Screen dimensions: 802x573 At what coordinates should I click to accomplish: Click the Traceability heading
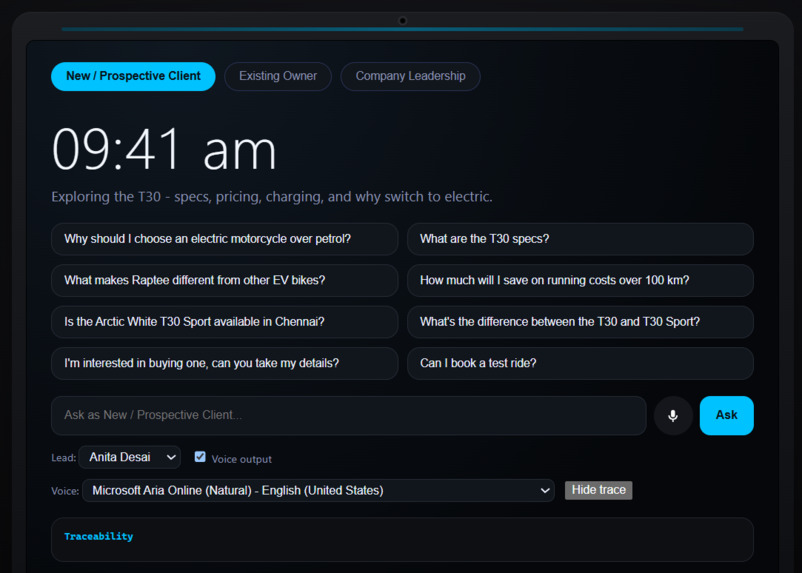[99, 536]
